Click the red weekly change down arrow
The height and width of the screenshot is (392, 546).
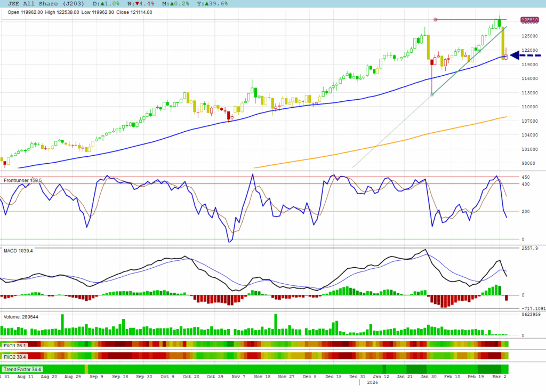(136, 3)
